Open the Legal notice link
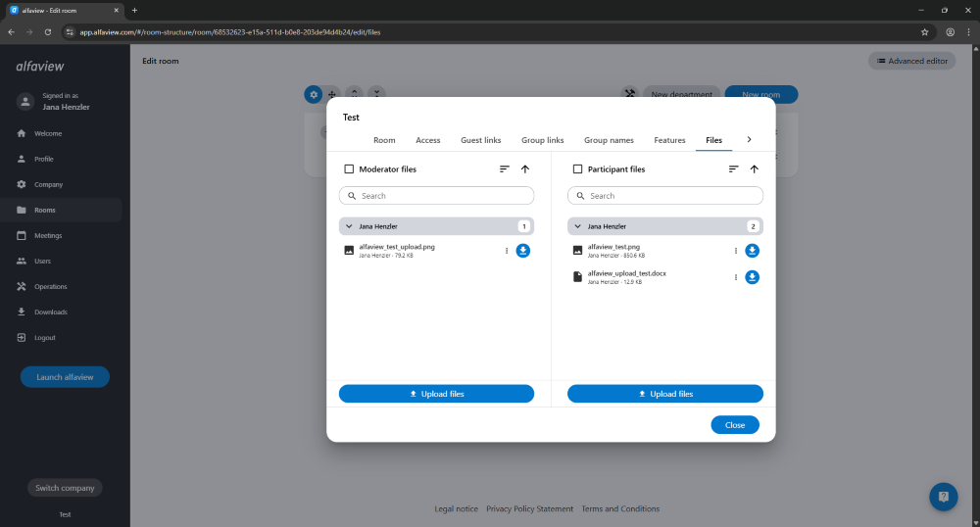The height and width of the screenshot is (527, 980). point(457,509)
